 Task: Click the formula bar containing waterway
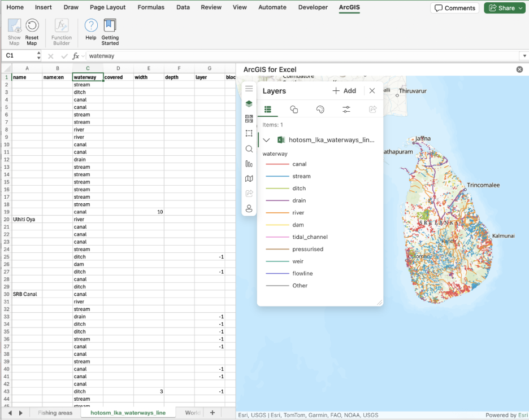click(x=303, y=56)
